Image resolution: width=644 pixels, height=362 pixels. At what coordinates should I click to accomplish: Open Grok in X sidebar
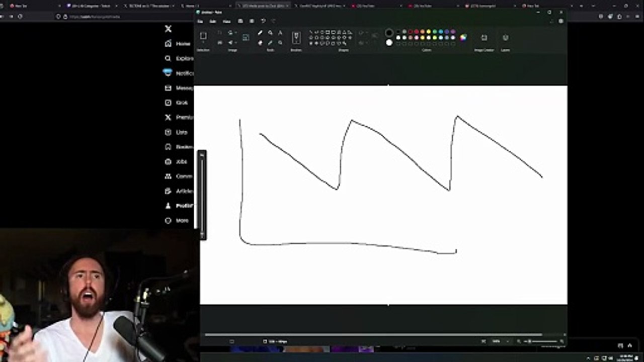[x=177, y=103]
